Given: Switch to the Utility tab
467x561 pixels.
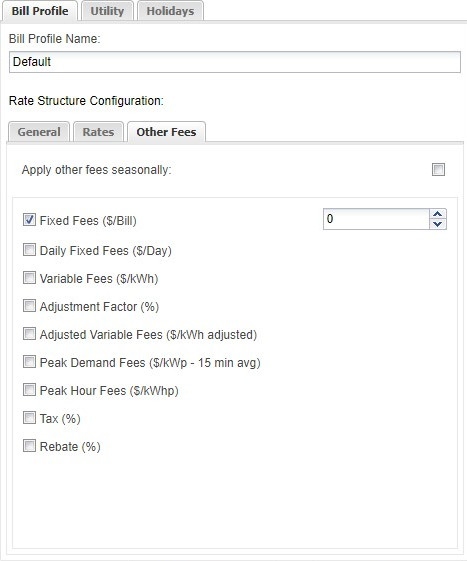Looking at the screenshot, I should tap(107, 11).
